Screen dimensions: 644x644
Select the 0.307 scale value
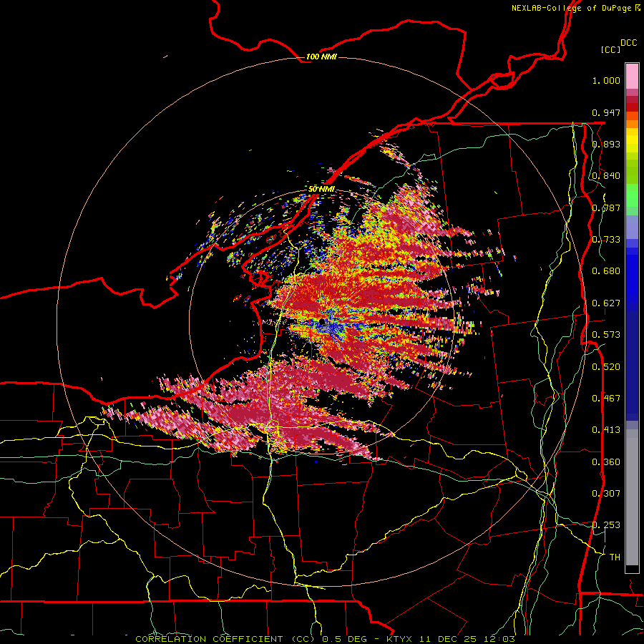click(606, 494)
